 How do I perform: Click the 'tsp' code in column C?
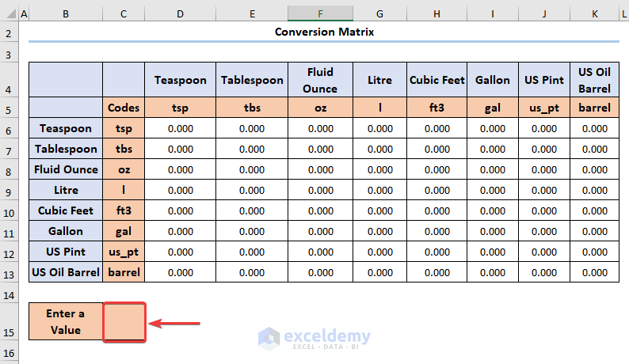(124, 128)
